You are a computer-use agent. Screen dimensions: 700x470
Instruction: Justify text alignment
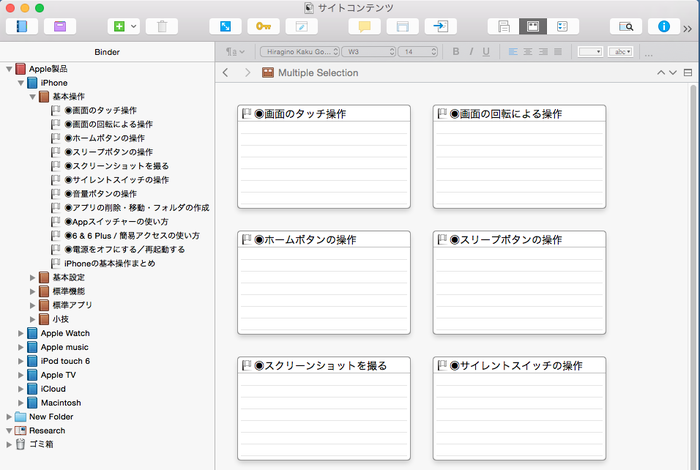[558, 52]
